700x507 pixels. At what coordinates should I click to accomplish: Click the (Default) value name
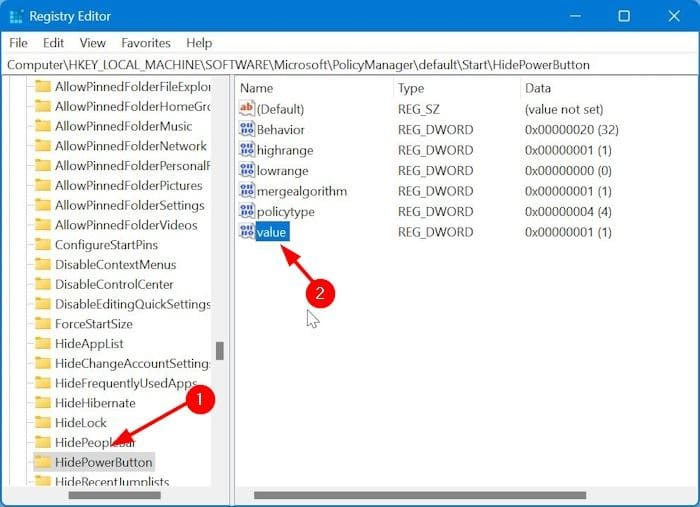coord(280,109)
